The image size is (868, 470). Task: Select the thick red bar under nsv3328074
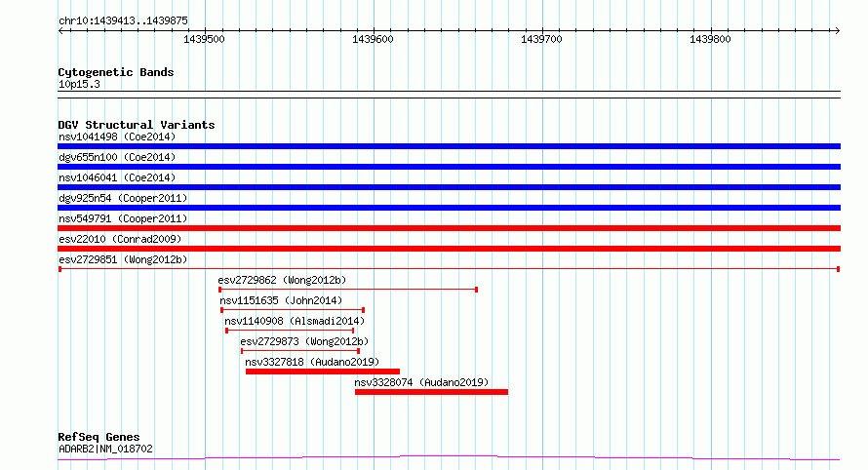coord(431,392)
